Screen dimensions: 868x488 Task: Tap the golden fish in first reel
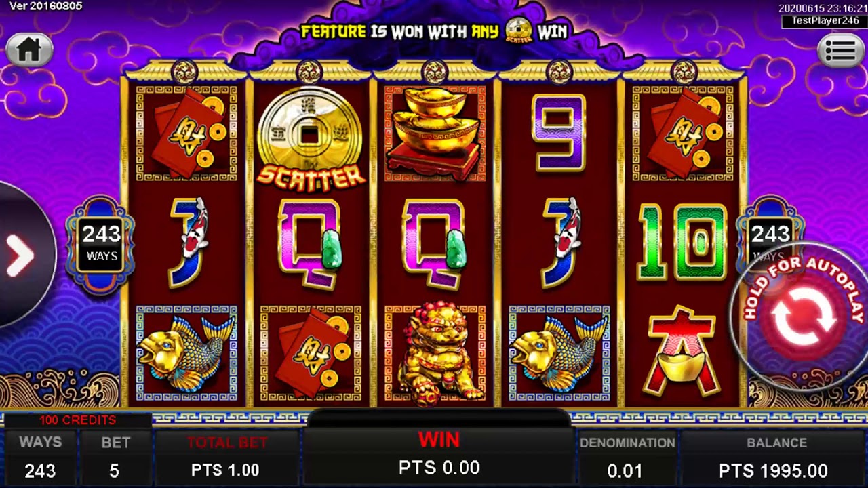click(186, 353)
